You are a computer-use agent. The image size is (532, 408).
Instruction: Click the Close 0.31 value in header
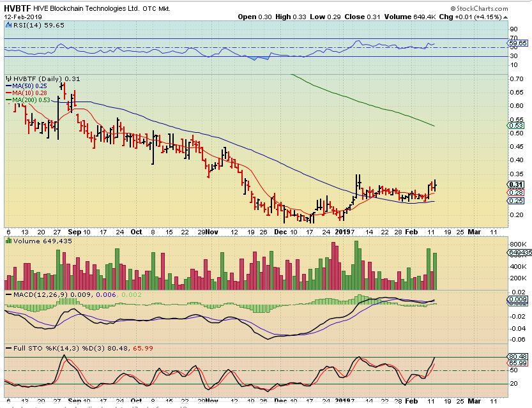pos(362,17)
